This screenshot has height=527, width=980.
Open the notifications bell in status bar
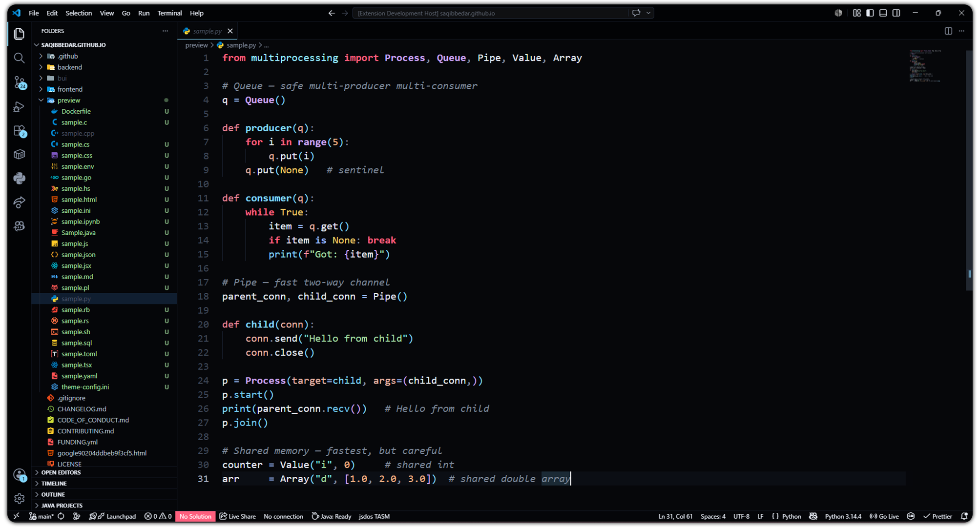(x=964, y=516)
